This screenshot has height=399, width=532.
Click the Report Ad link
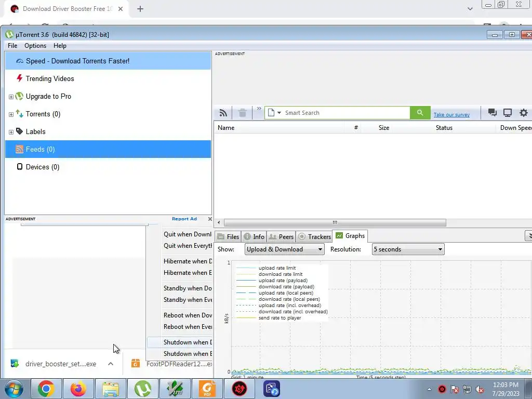click(184, 219)
